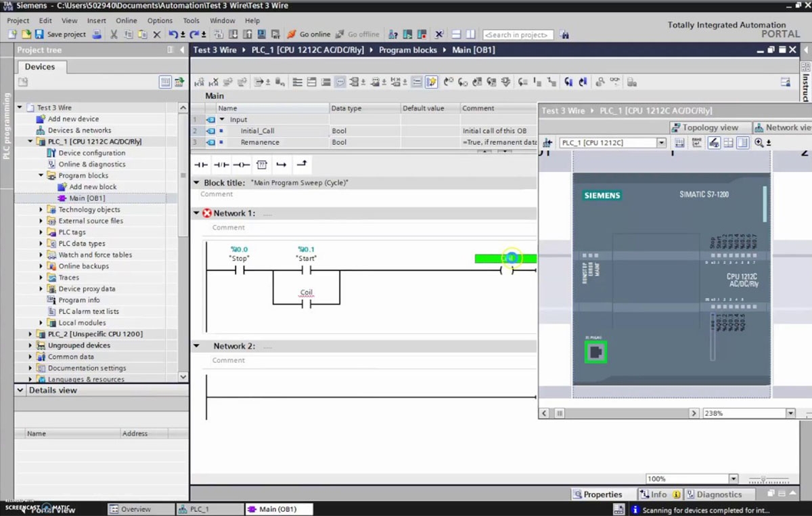Click the Print icon in main toolbar
The image size is (812, 516).
pos(97,35)
